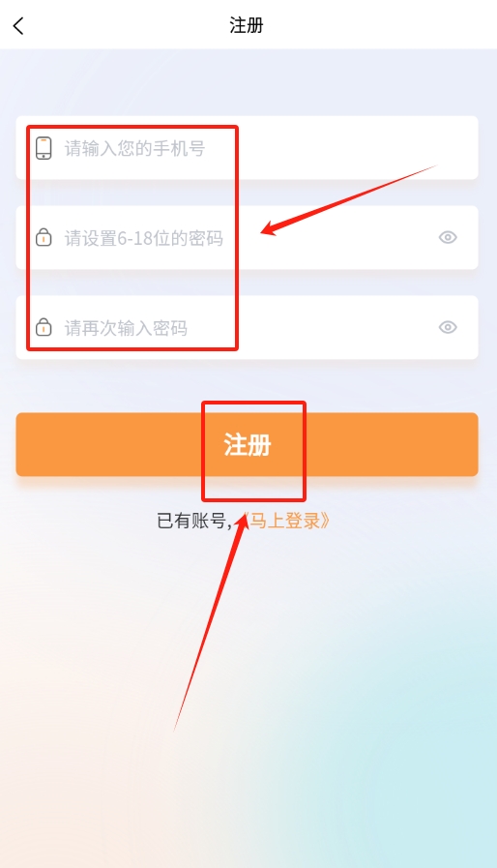Show password with first eye icon
Image resolution: width=497 pixels, height=868 pixels.
click(x=448, y=237)
